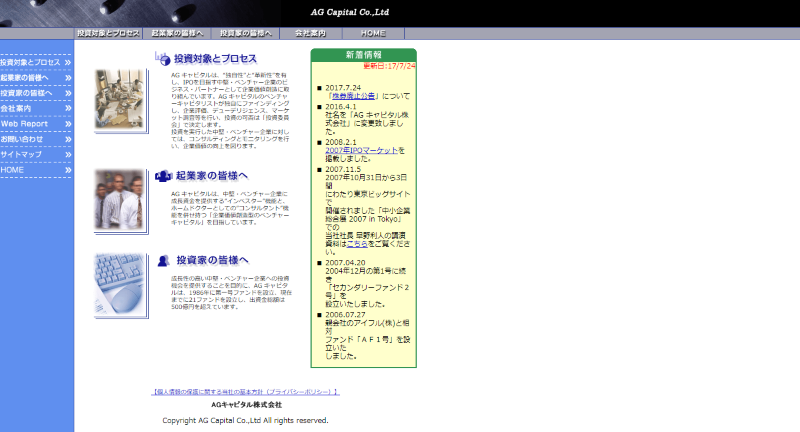Select 投資家の皆様へ in left sidebar
Image resolution: width=800 pixels, height=432 pixels.
coord(26,93)
